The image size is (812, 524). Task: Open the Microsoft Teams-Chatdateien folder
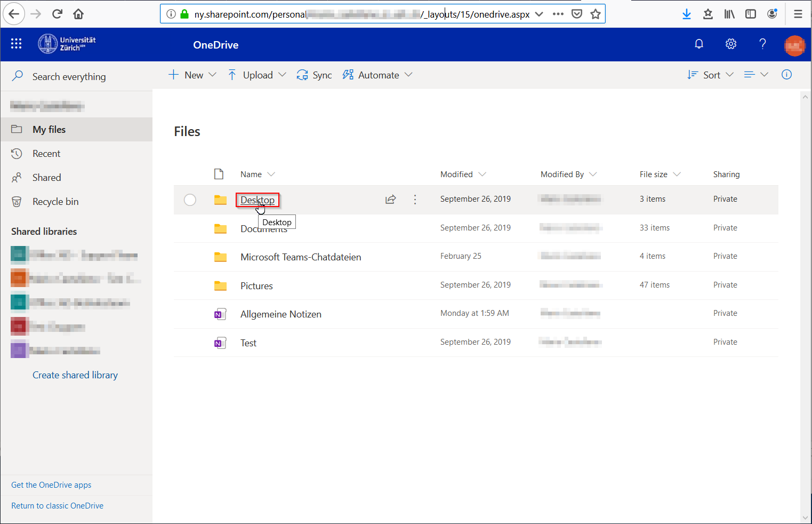point(301,257)
